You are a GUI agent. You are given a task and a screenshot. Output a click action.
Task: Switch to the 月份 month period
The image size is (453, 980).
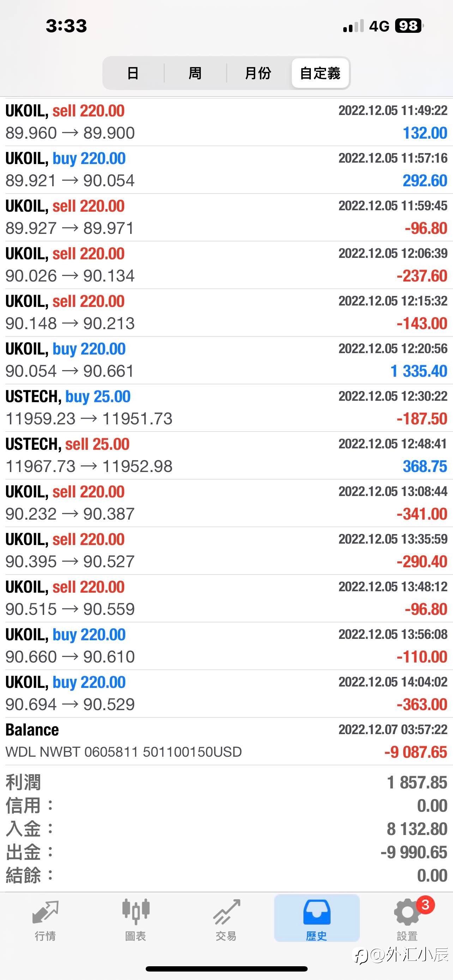[x=258, y=73]
